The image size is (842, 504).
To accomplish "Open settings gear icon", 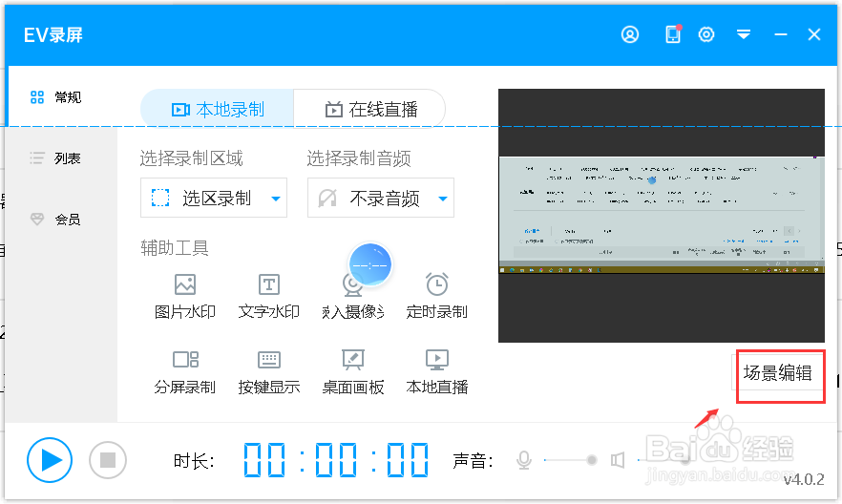I will pos(706,35).
